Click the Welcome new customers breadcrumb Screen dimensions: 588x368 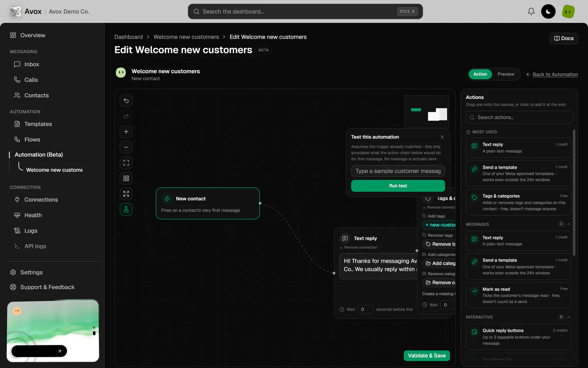[x=186, y=37]
